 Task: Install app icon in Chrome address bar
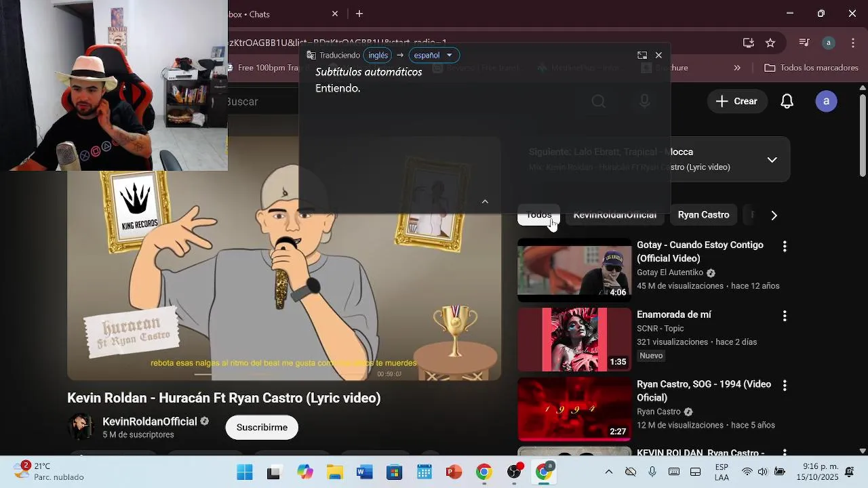pos(749,43)
